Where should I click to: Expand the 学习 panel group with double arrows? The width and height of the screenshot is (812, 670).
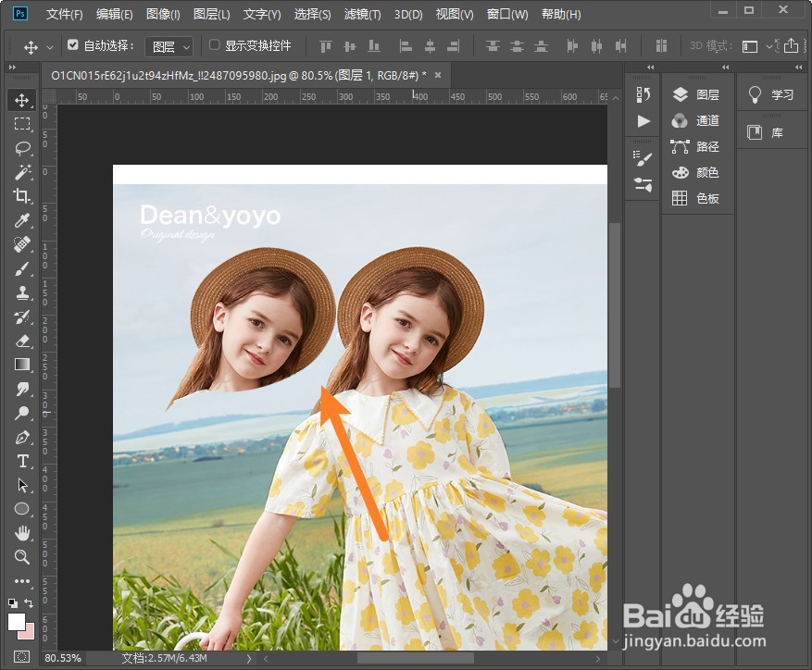[x=798, y=68]
